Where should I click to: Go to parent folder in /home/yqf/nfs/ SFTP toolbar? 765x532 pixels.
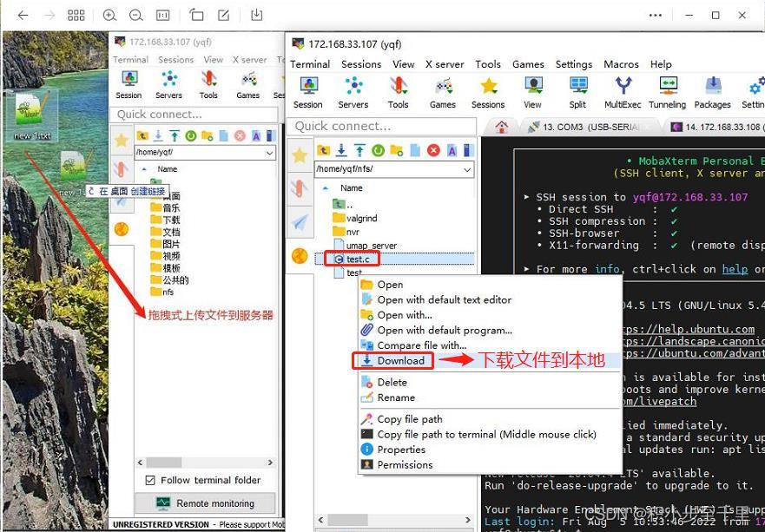pos(323,150)
